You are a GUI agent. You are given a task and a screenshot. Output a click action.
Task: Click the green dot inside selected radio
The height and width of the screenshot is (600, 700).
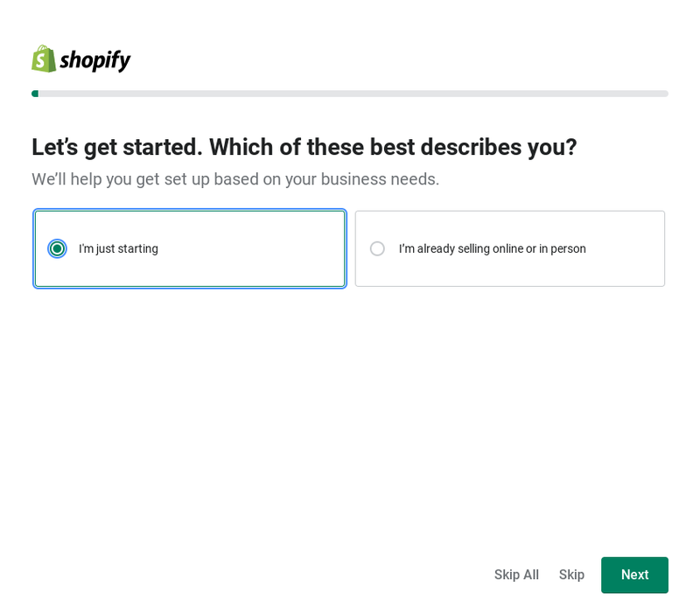57,248
